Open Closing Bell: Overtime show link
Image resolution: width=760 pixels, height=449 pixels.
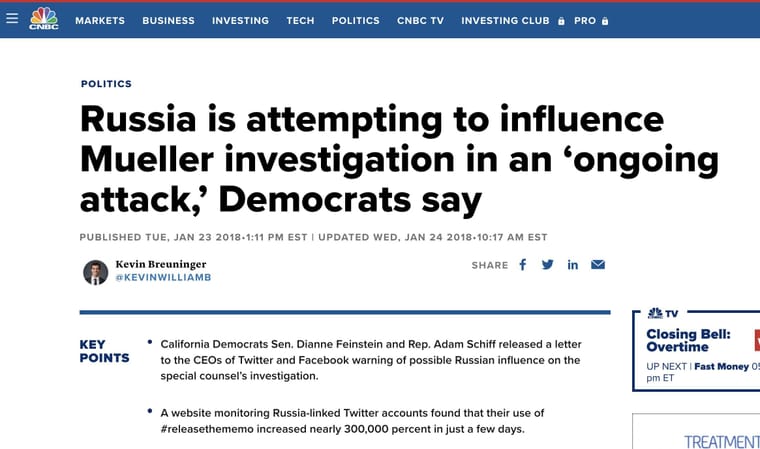click(x=688, y=340)
